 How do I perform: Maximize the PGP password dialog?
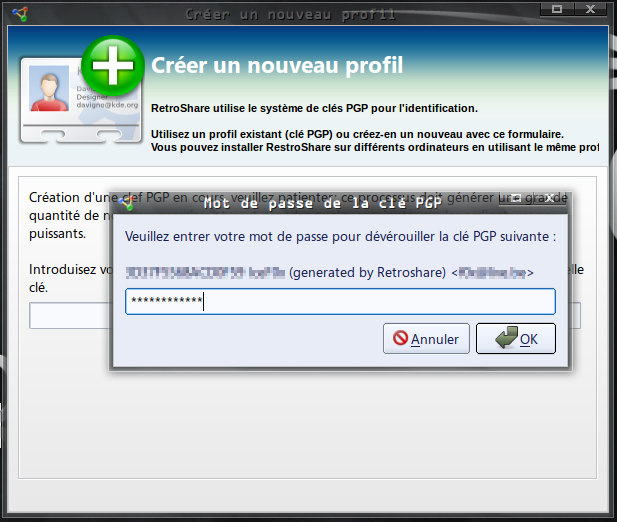[516, 198]
